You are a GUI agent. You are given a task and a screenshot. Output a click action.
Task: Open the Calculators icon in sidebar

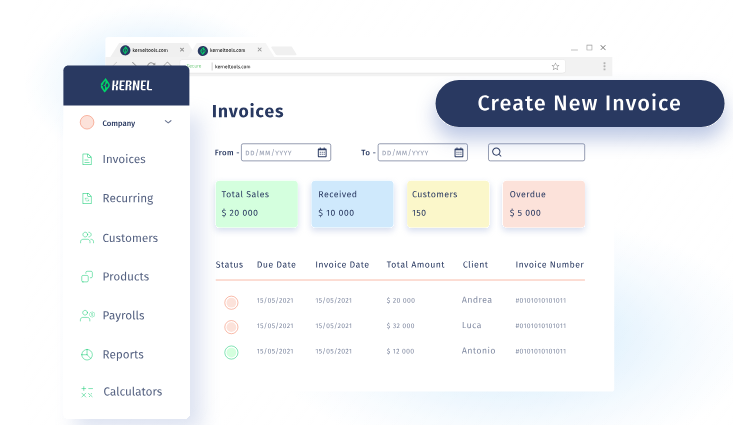click(87, 392)
